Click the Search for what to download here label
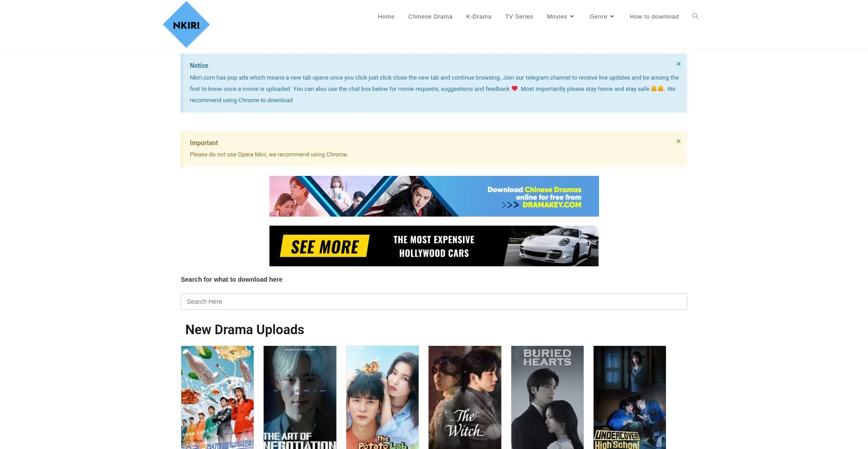Image resolution: width=868 pixels, height=449 pixels. pyautogui.click(x=231, y=279)
